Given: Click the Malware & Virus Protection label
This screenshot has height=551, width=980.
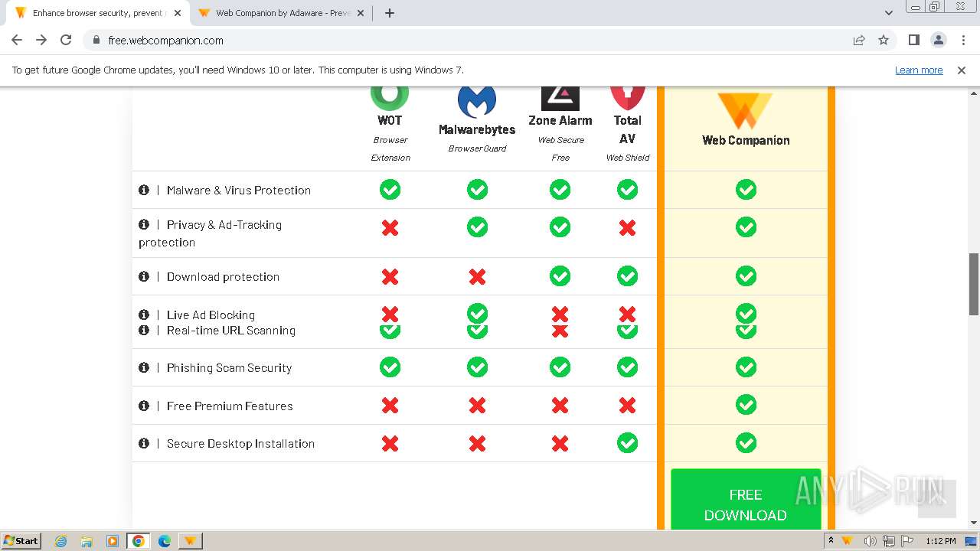Looking at the screenshot, I should tap(239, 190).
